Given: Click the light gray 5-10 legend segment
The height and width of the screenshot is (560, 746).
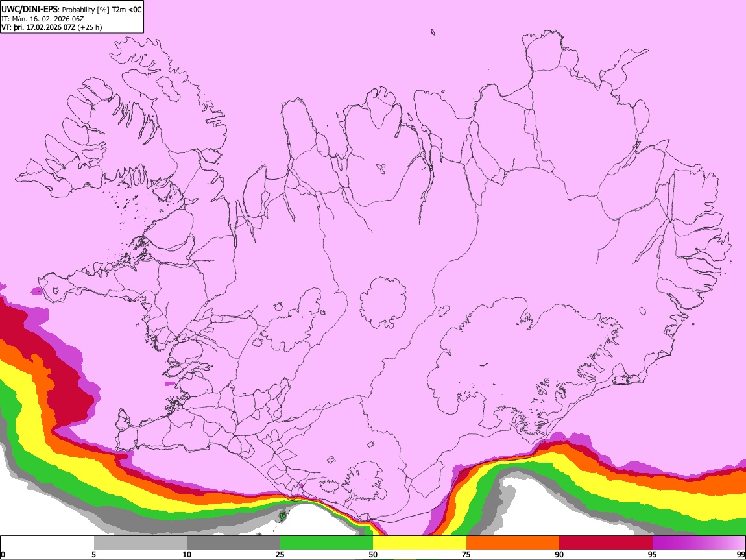Looking at the screenshot, I should (140, 543).
